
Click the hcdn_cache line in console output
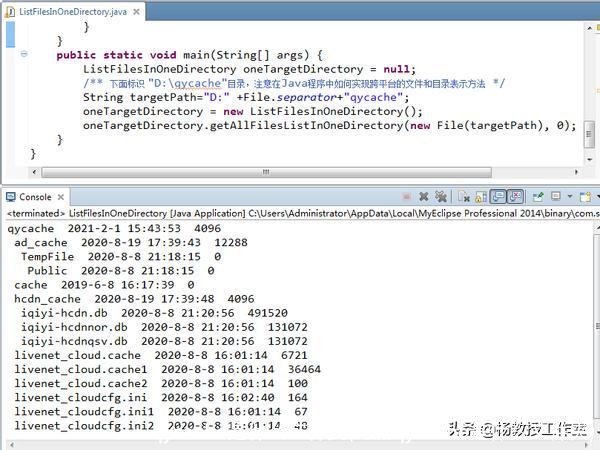(x=134, y=298)
